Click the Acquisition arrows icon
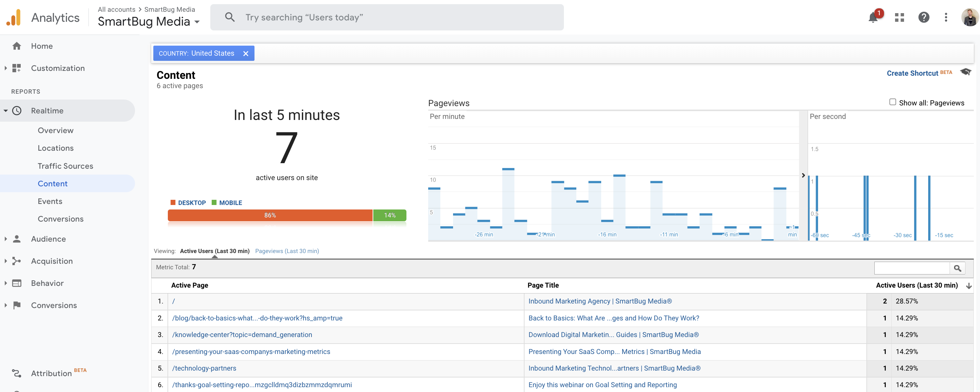Image resolution: width=980 pixels, height=392 pixels. pos(17,261)
